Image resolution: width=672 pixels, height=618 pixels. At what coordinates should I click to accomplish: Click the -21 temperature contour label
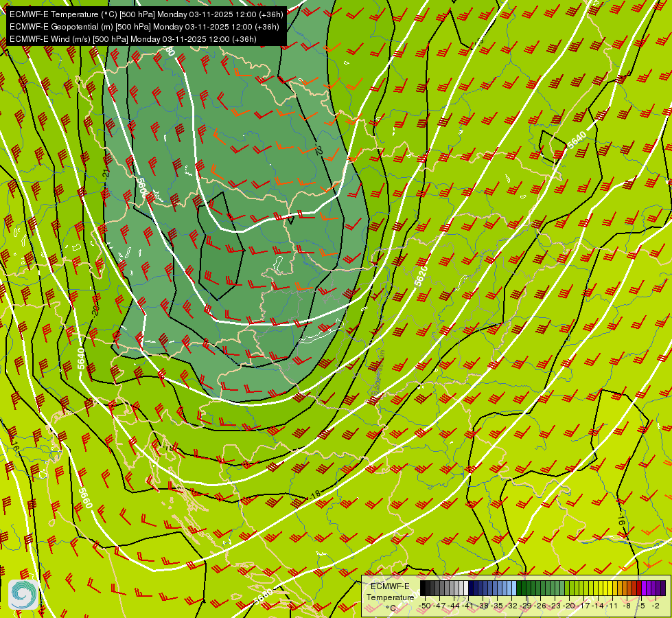[106, 174]
